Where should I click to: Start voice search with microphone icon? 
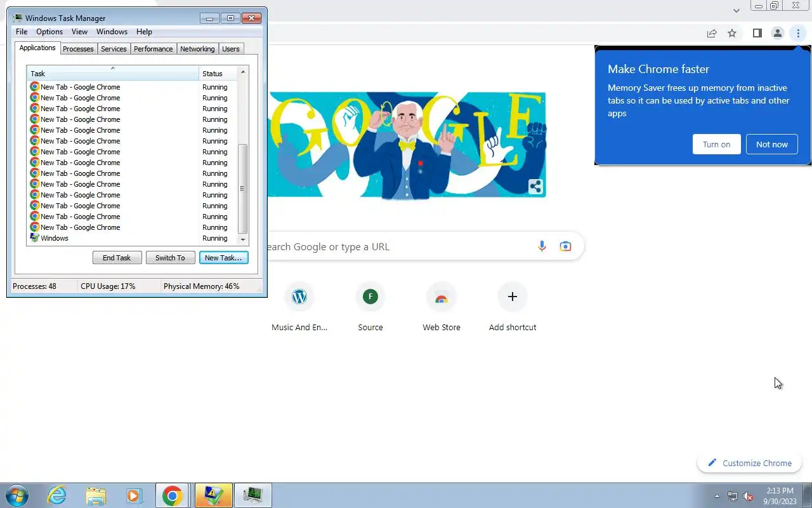pyautogui.click(x=542, y=246)
